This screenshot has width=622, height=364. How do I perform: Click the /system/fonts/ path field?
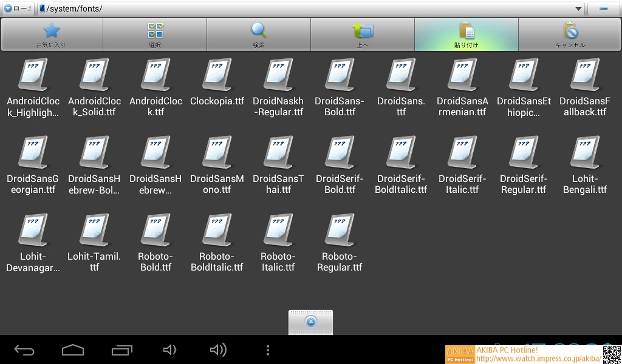(304, 9)
